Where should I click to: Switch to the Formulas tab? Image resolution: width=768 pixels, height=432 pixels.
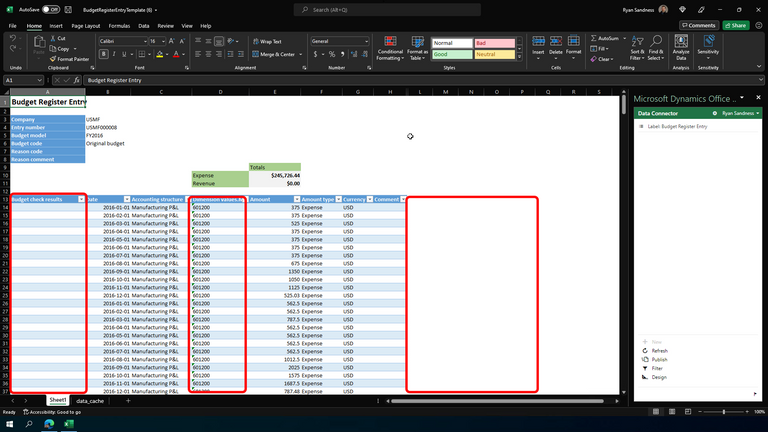click(119, 26)
